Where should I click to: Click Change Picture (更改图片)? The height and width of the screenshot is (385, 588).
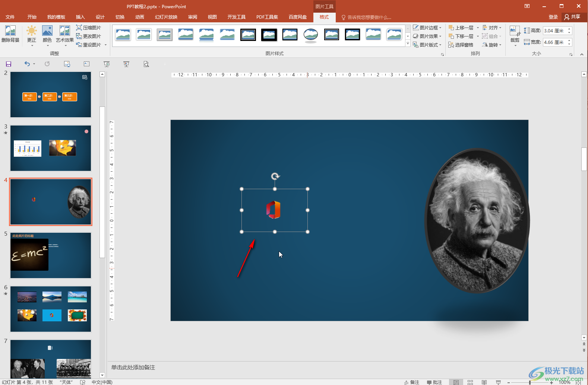tap(89, 36)
